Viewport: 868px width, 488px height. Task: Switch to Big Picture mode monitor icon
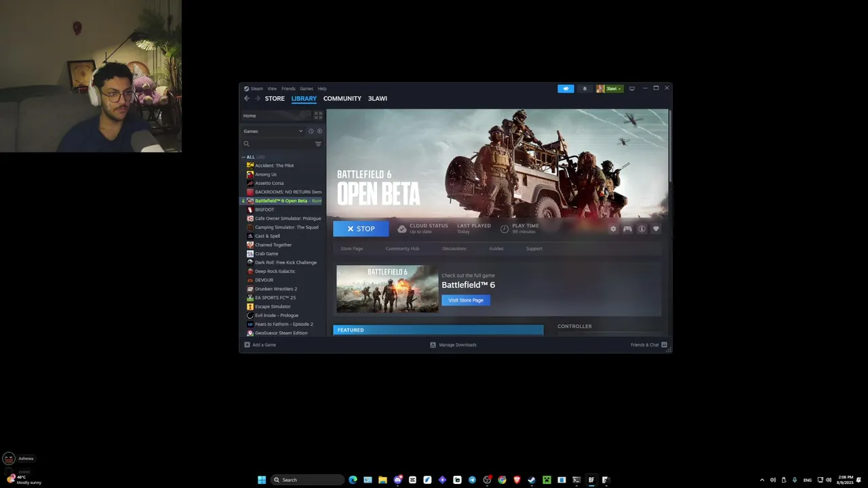pyautogui.click(x=632, y=89)
